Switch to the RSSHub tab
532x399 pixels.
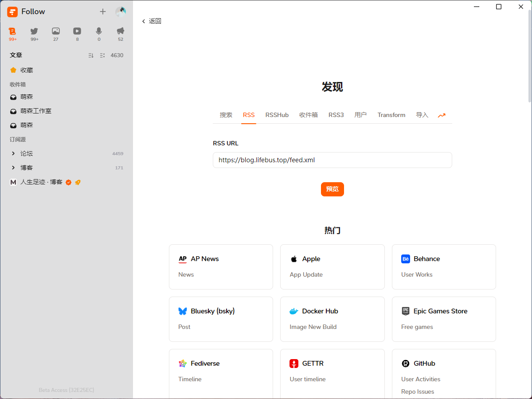click(x=277, y=115)
